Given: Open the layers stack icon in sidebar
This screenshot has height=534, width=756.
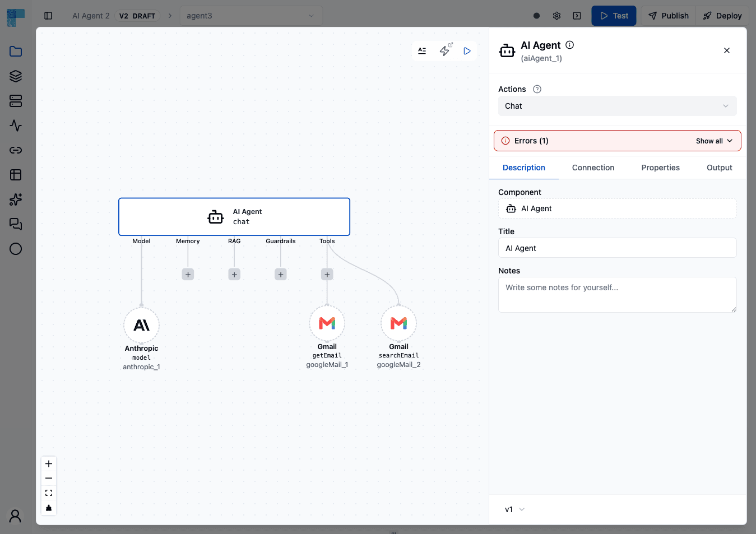Looking at the screenshot, I should pos(16,76).
